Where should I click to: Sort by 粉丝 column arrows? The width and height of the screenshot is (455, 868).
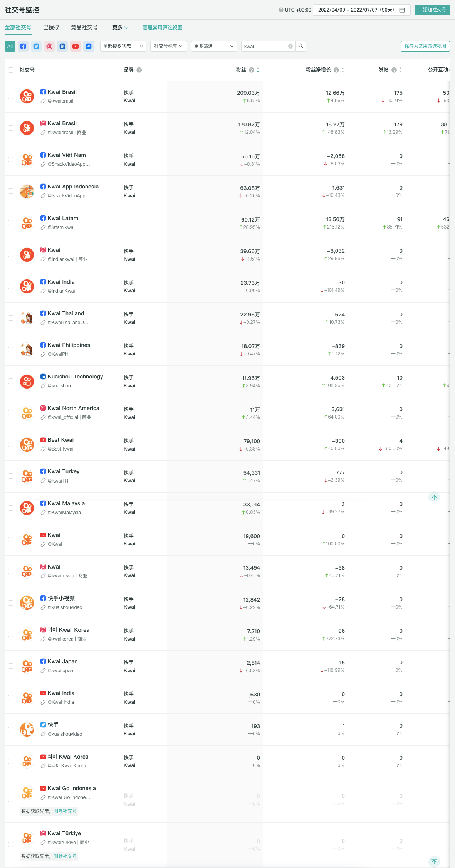click(x=258, y=70)
